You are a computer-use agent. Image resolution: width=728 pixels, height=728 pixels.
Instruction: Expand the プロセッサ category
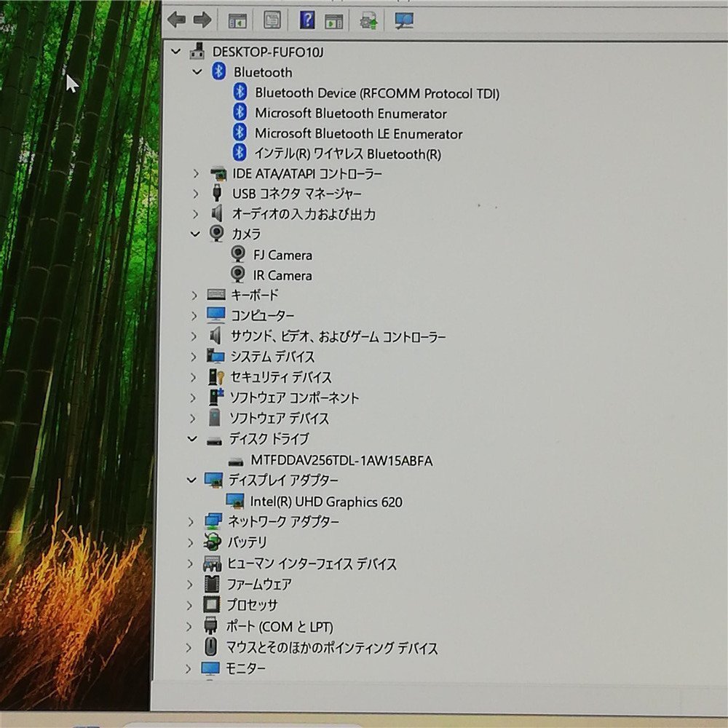tap(189, 606)
